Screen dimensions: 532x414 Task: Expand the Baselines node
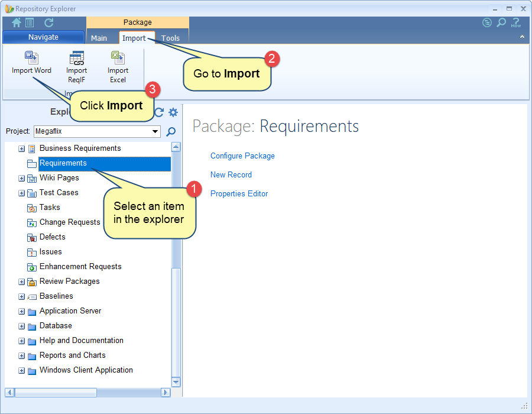(21, 296)
